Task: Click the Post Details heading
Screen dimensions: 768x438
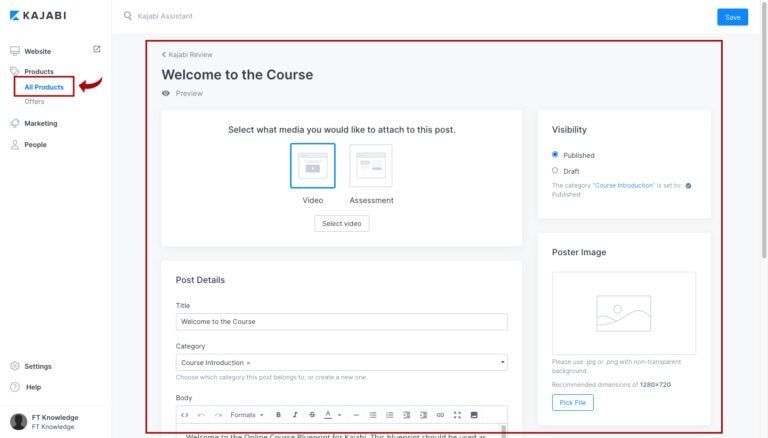Action: click(x=200, y=280)
